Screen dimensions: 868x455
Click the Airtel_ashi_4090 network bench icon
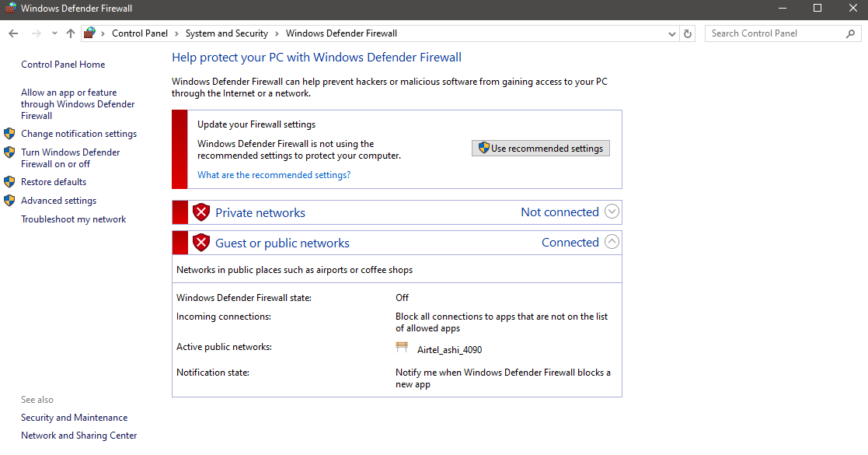402,348
